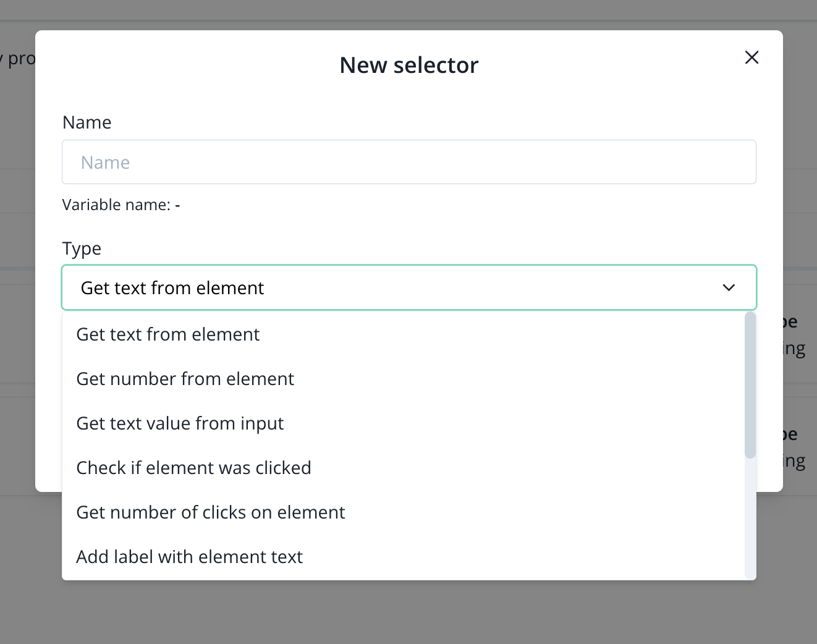The width and height of the screenshot is (817, 644).
Task: Choose "Get number of clicks on element"
Action: [x=211, y=512]
